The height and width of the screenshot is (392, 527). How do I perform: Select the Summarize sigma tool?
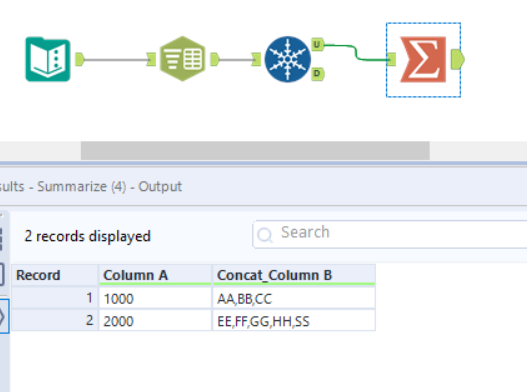423,60
